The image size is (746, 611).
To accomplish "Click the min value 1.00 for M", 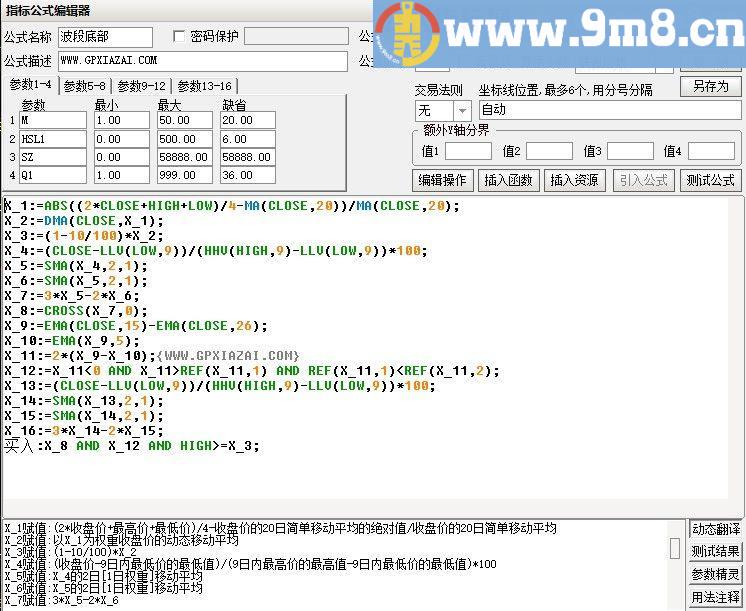I will coord(122,120).
